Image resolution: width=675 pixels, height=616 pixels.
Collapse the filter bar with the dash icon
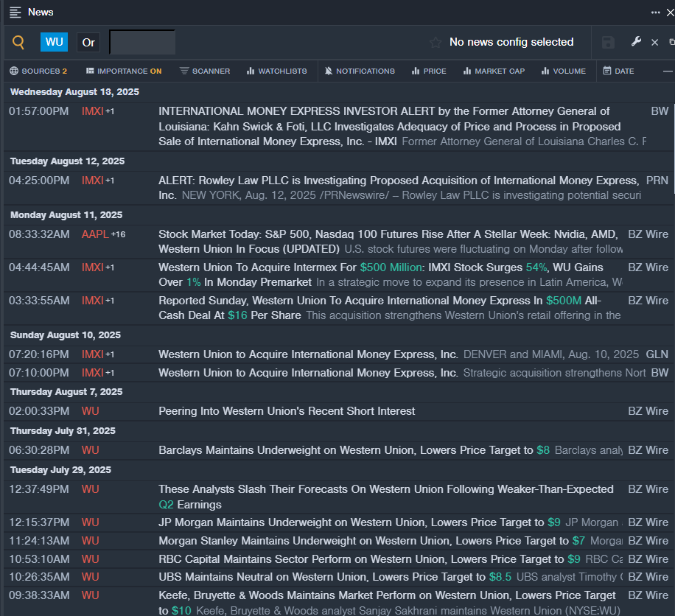pos(668,71)
